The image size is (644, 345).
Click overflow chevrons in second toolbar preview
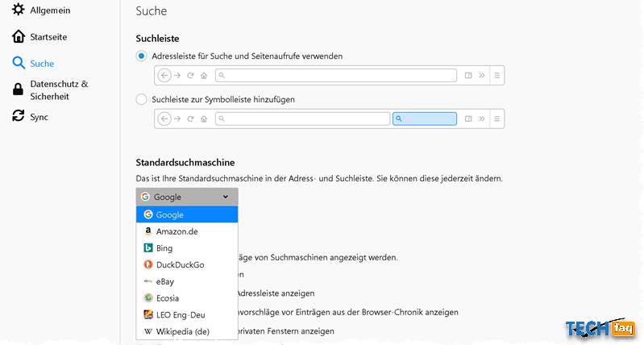point(482,118)
